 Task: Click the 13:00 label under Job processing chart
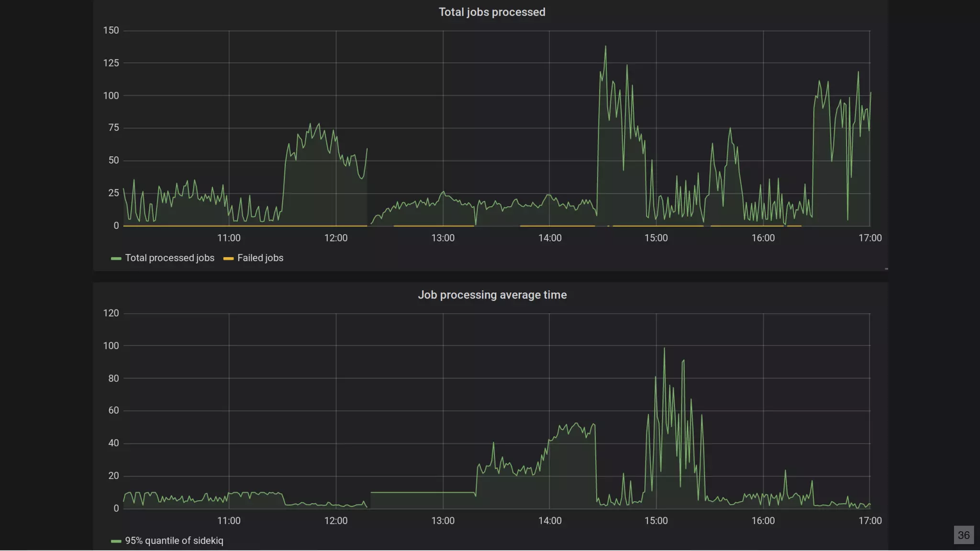443,520
